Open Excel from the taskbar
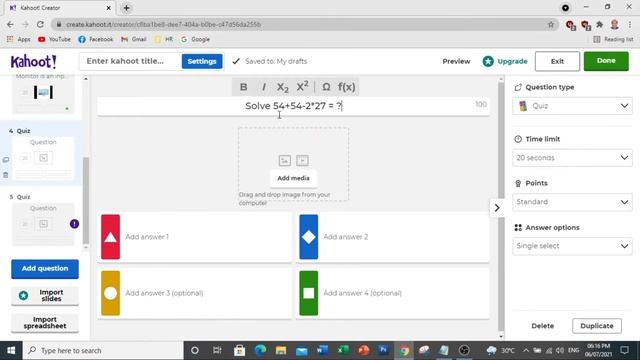The image size is (640, 360). point(343,350)
